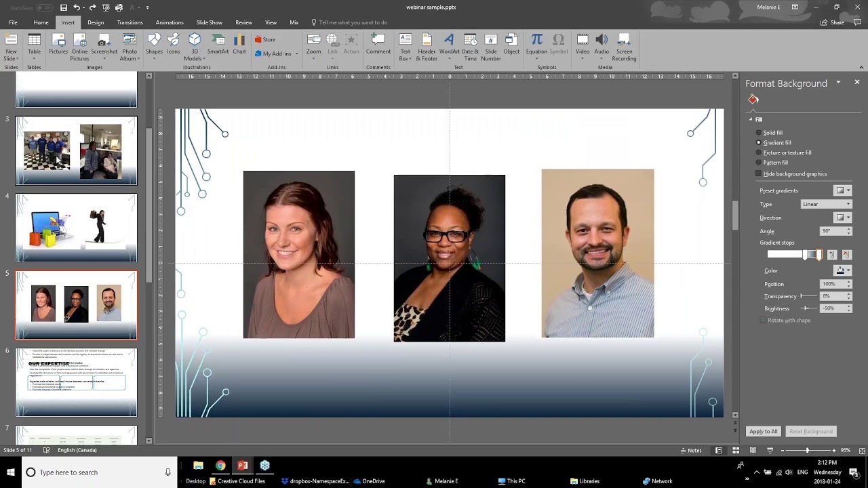Open gradient Direction dropdown
The image size is (868, 488).
843,218
